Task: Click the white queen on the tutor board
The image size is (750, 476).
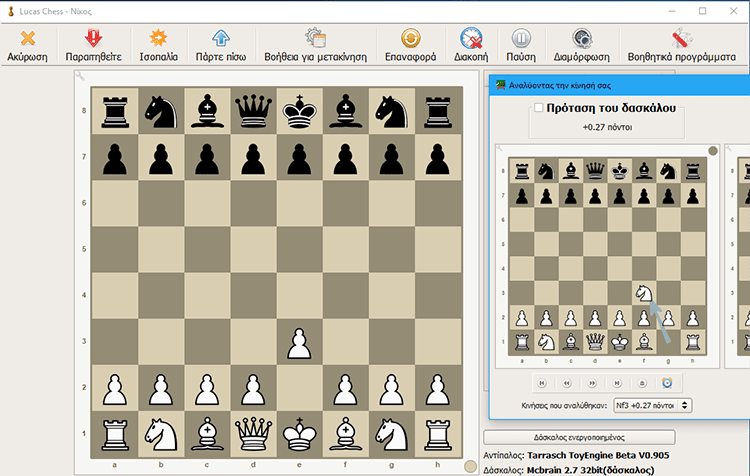Action: (595, 342)
